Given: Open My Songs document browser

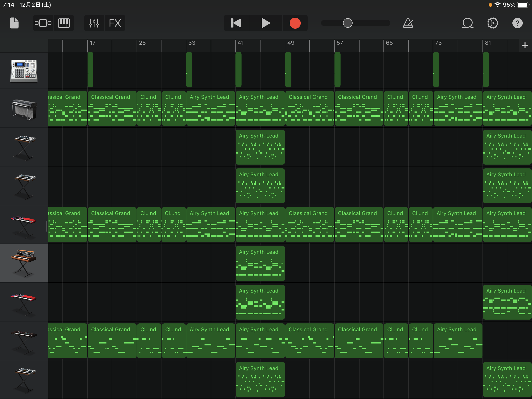Looking at the screenshot, I should (x=14, y=23).
